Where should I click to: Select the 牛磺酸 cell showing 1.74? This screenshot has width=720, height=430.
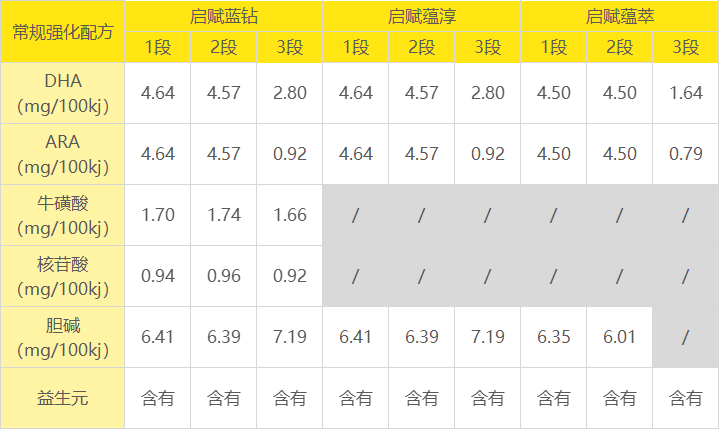coord(224,215)
